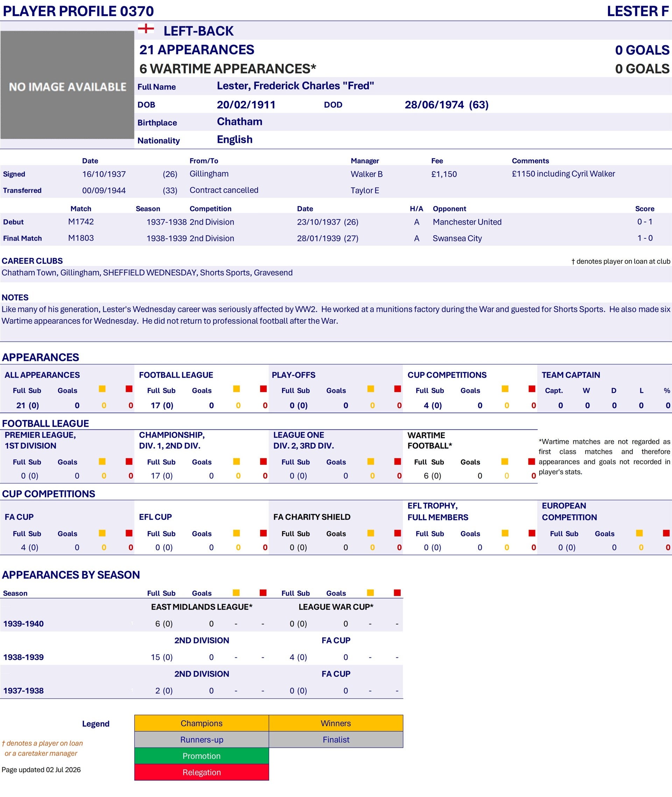
Task: Click the Champions gold legend swatch
Action: [x=202, y=723]
